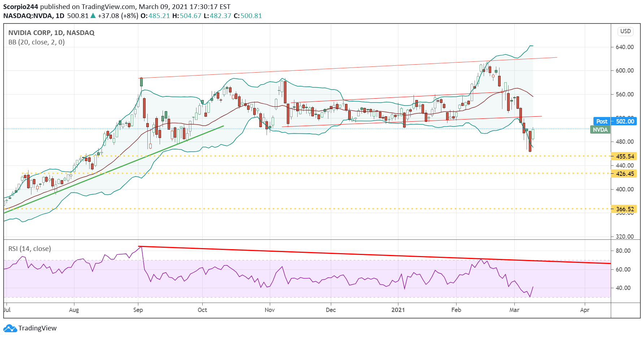Click the +37.08 (+8%) change text
Image resolution: width=644 pixels, height=338 pixels.
click(x=118, y=16)
